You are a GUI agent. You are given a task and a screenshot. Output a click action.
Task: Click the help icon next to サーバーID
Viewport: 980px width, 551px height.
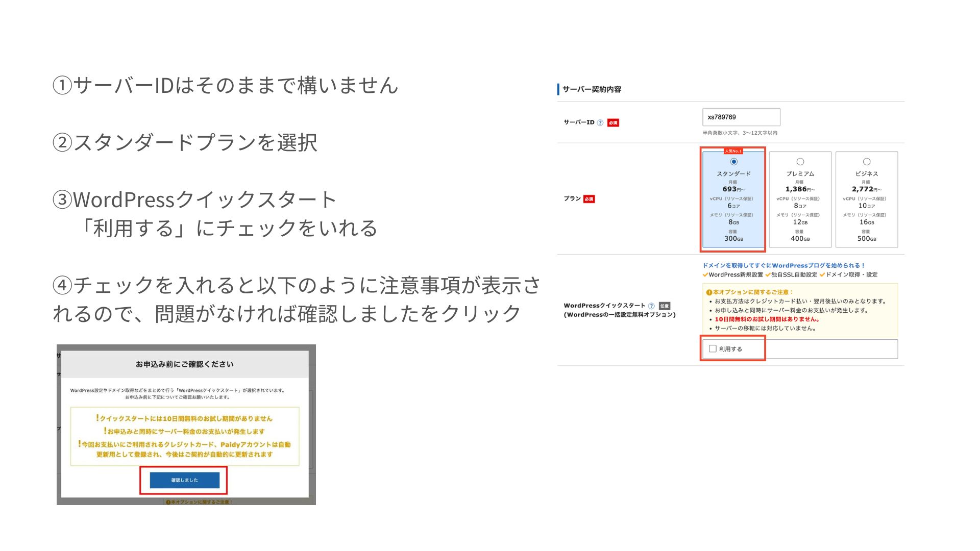(x=600, y=122)
